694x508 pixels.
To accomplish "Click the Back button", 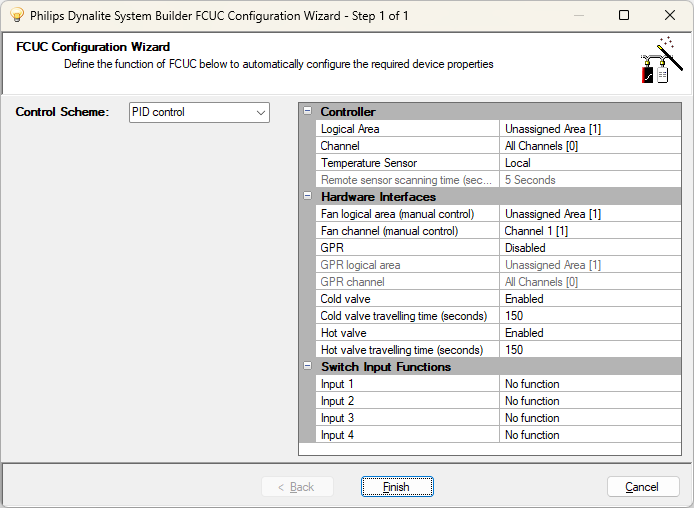I will tap(297, 487).
